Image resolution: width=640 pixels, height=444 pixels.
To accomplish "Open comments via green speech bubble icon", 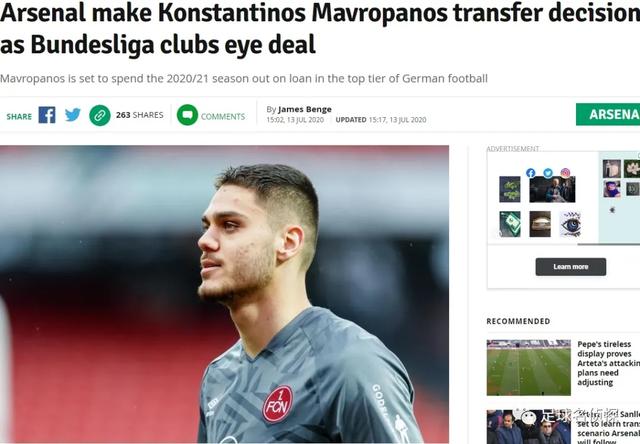I will (187, 115).
